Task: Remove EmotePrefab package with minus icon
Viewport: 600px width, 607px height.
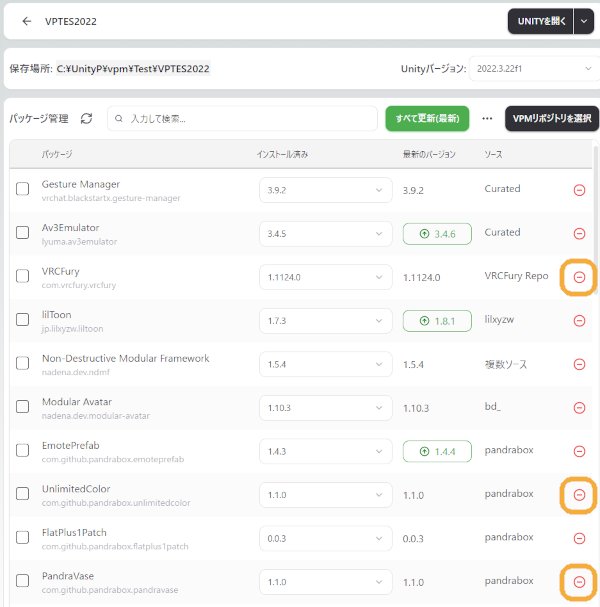Action: coord(579,451)
